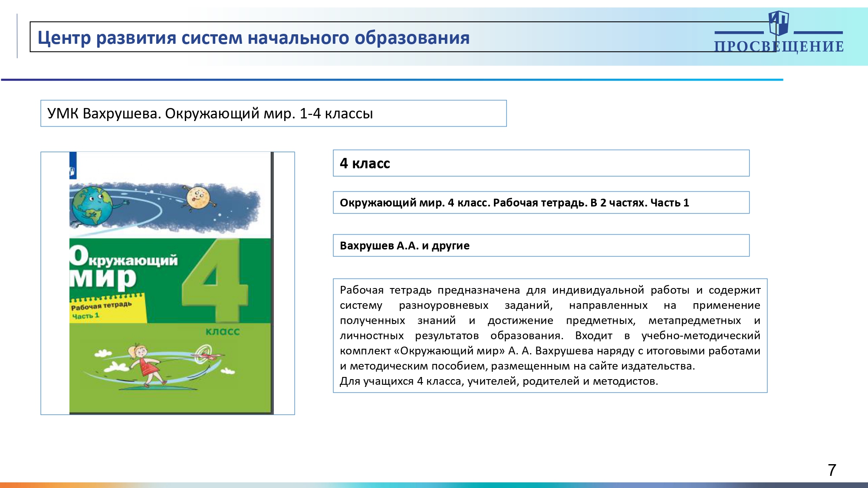Click the slide page number 7
The height and width of the screenshot is (488, 868).
click(832, 470)
